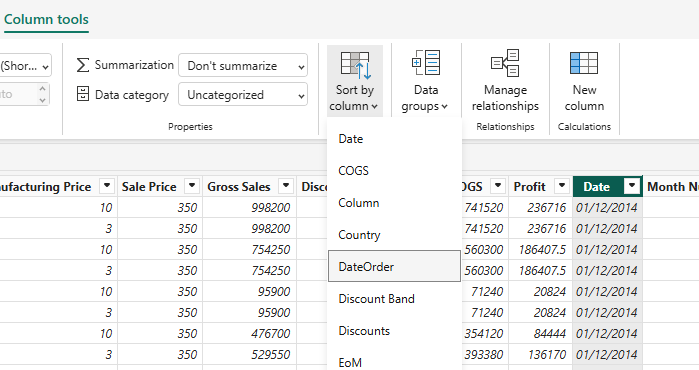Screen dimensions: 699x370
Task: Choose Column in the sort list
Action: click(x=394, y=203)
